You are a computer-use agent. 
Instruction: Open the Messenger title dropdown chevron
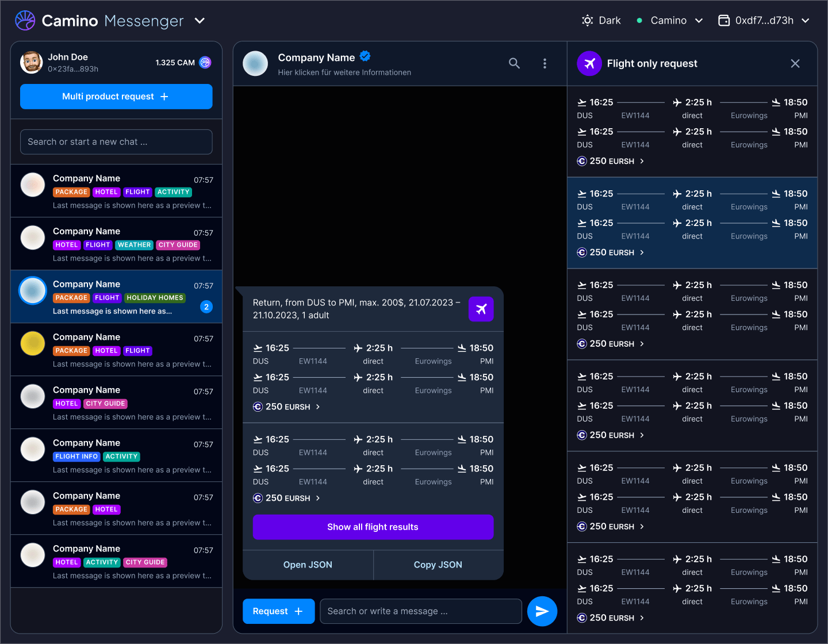tap(199, 20)
